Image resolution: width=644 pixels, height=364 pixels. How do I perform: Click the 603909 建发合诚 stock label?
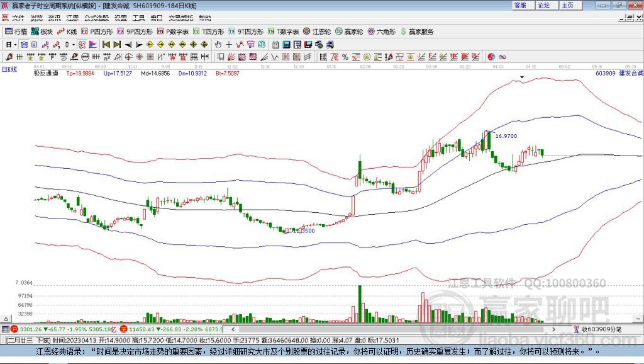619,73
